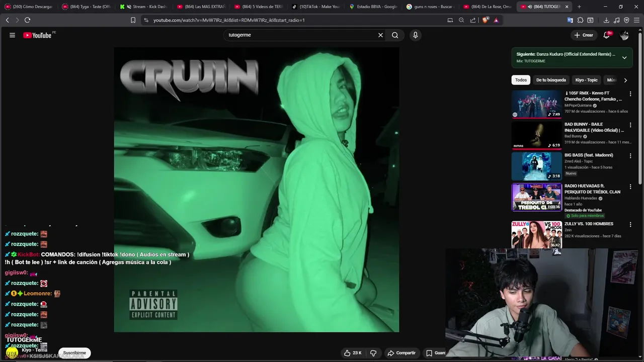
Task: Go to the YouTube home logo
Action: click(37, 35)
